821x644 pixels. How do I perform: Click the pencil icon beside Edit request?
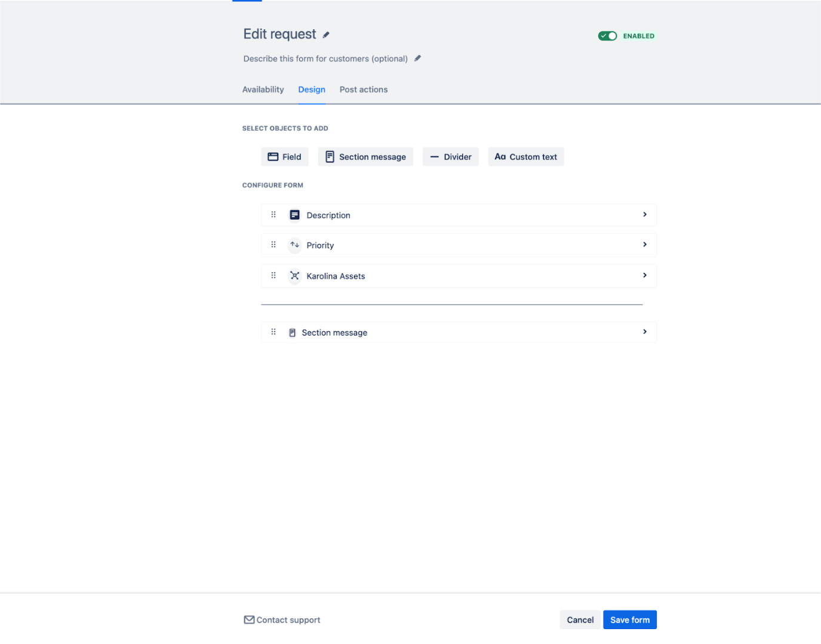click(326, 35)
